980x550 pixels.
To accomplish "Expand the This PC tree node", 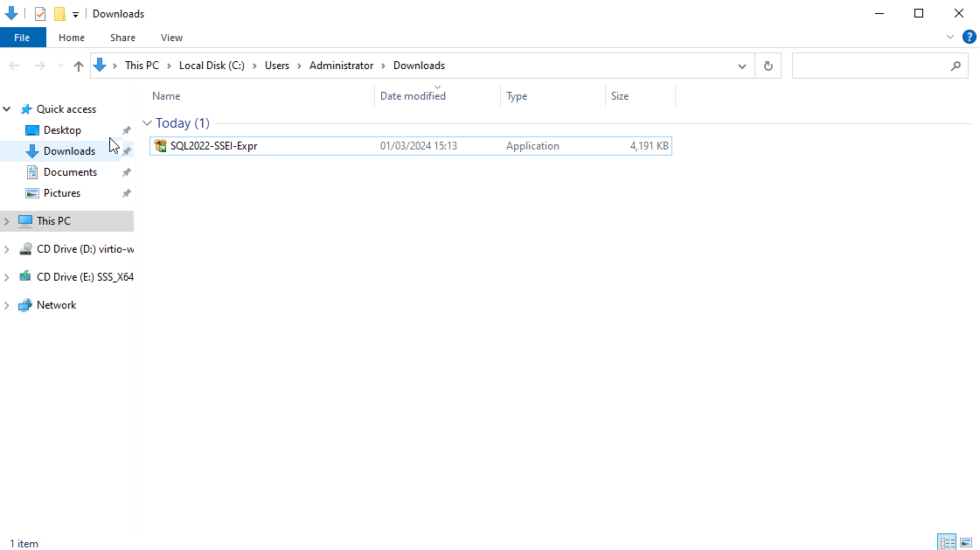I will point(7,220).
